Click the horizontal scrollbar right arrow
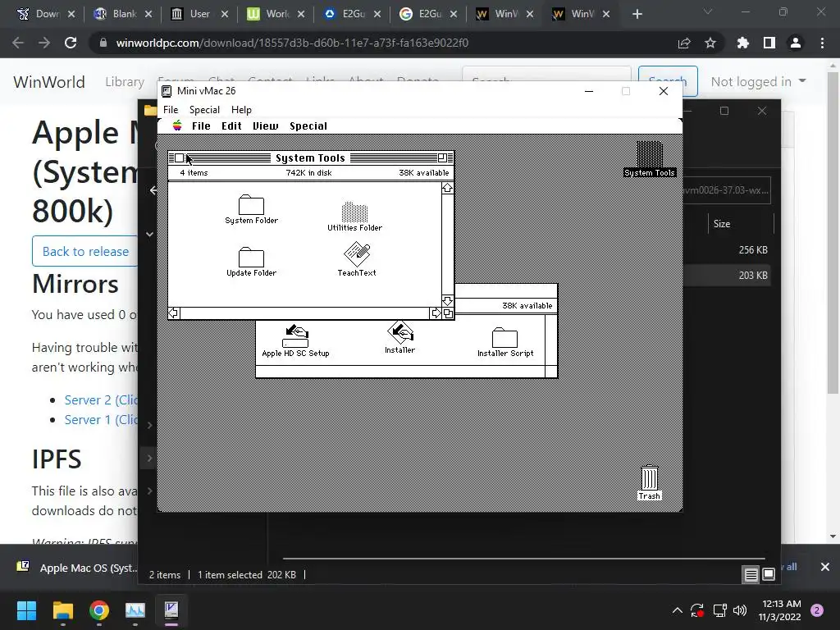Screen dimensions: 840x630 [436, 313]
